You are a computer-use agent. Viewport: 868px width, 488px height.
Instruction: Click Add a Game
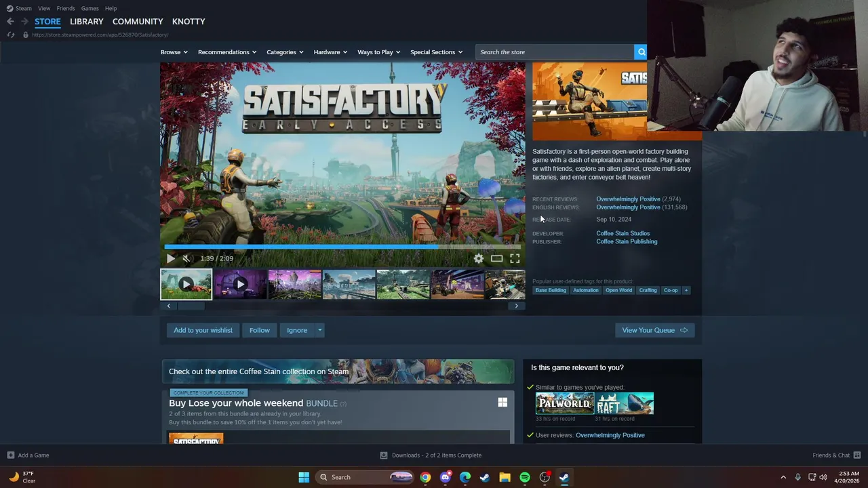click(x=28, y=455)
